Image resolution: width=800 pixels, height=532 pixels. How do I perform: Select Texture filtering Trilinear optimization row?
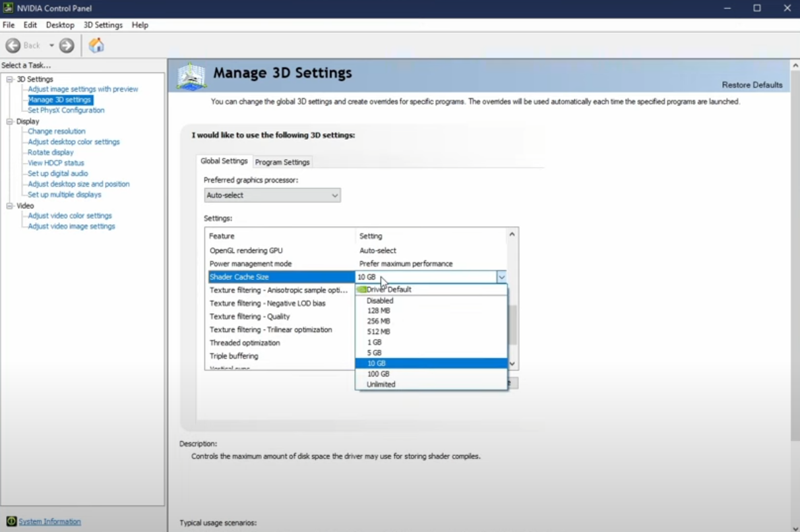[x=281, y=330]
